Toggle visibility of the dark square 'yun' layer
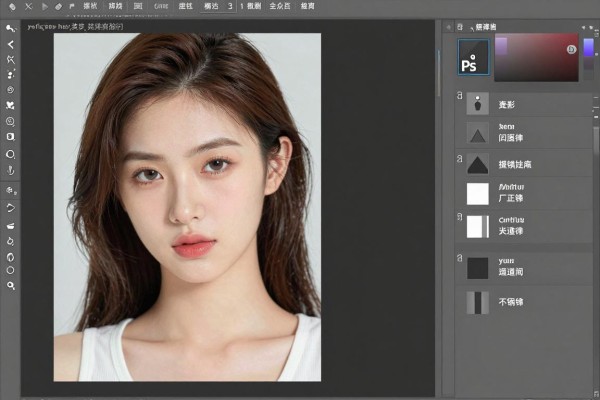 pos(460,258)
